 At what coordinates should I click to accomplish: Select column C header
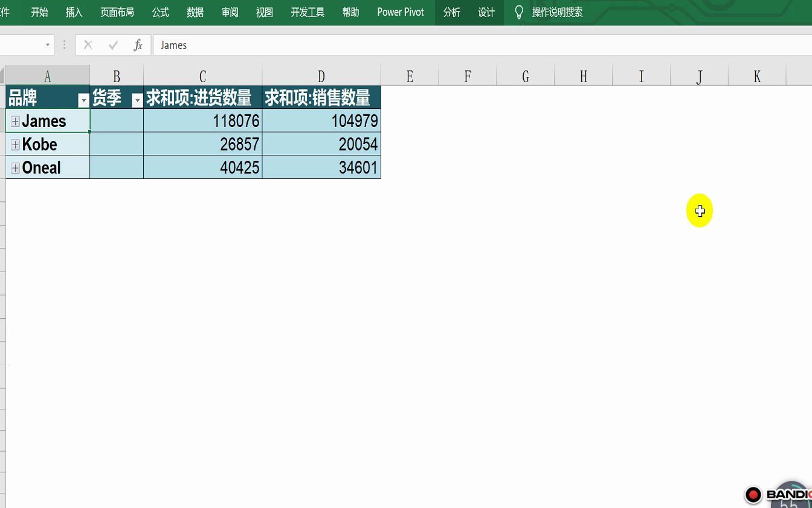pos(203,76)
